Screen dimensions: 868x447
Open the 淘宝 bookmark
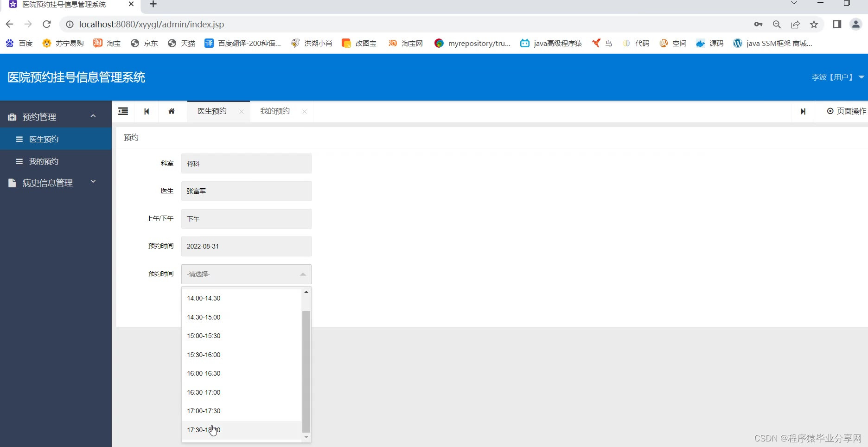tap(107, 43)
